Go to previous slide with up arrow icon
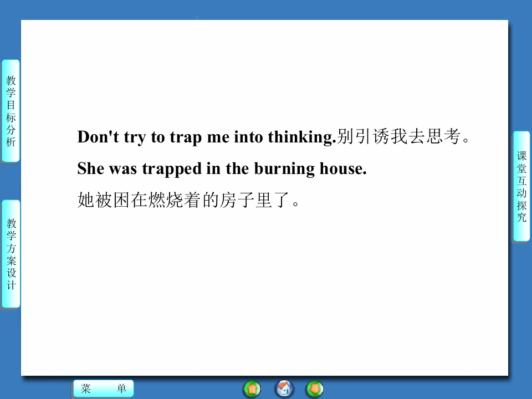 coord(252,389)
